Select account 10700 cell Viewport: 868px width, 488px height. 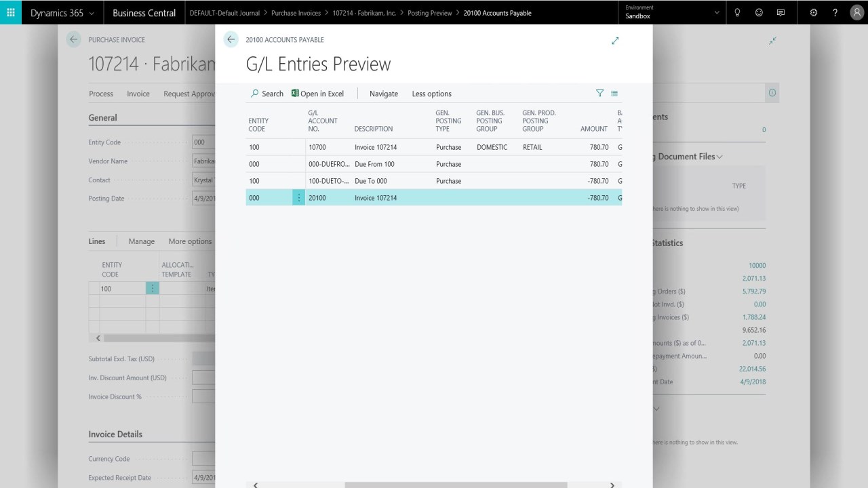[x=328, y=147]
